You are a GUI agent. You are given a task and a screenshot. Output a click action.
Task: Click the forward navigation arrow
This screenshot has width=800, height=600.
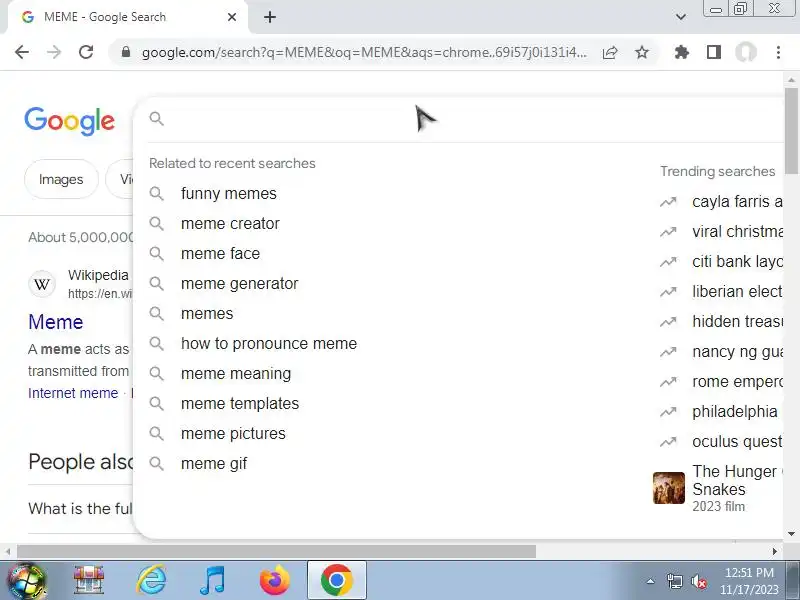click(x=54, y=52)
